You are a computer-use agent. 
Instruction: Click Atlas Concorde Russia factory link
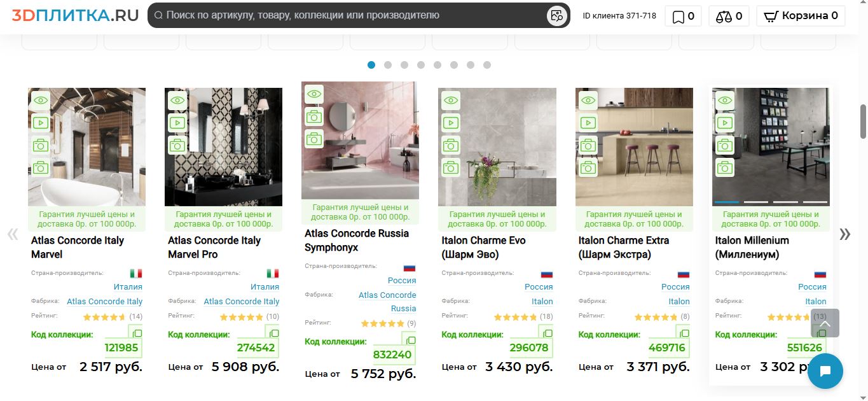387,302
